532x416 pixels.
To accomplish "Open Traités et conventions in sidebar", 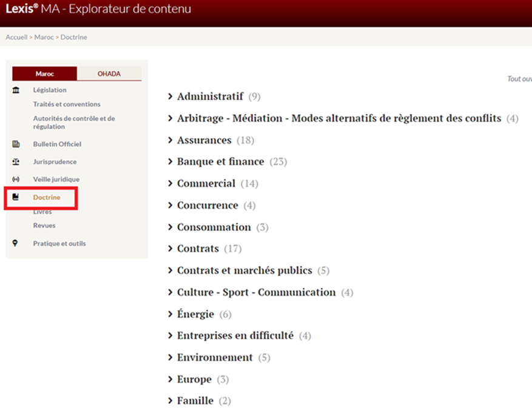I will [x=67, y=104].
